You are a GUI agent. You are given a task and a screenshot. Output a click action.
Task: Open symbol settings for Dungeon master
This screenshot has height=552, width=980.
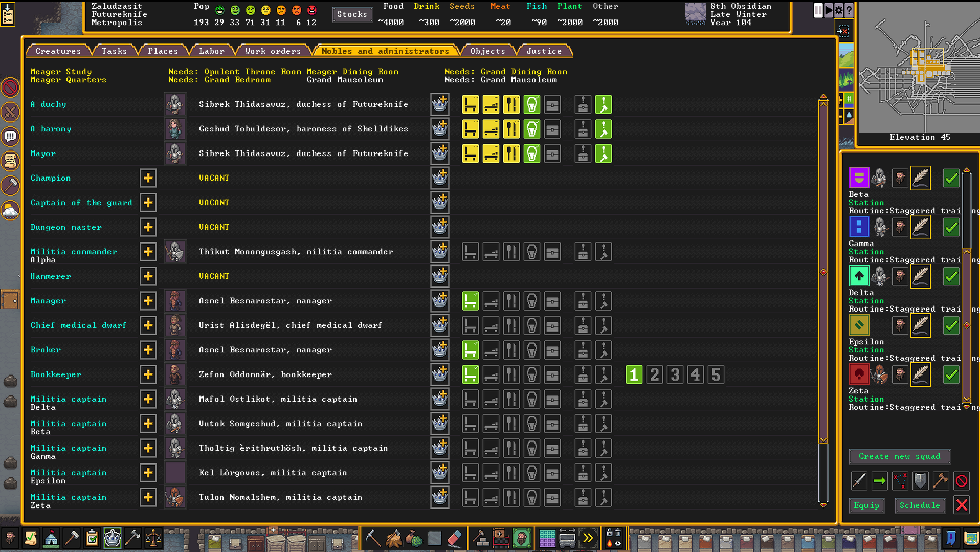439,227
